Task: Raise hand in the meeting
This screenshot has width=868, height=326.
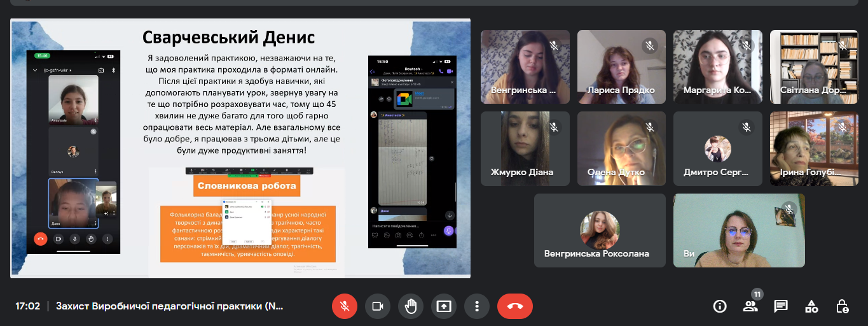Action: [x=410, y=306]
